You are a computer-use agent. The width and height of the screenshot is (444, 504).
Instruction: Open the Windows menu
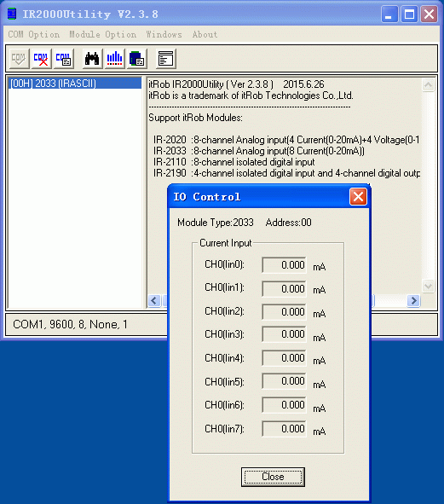164,34
